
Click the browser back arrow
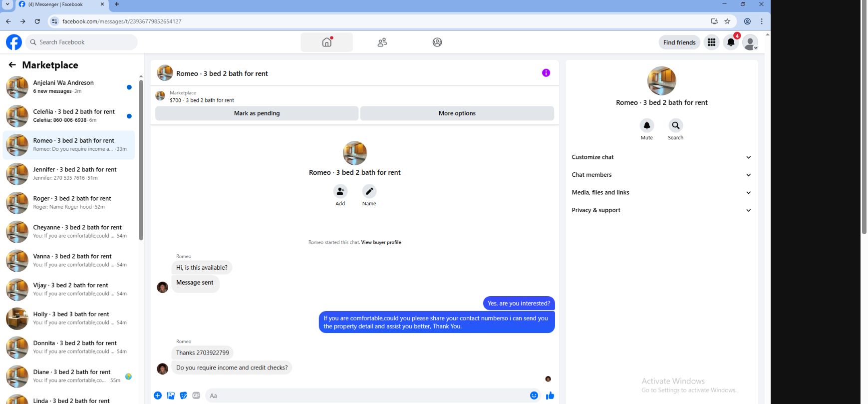point(8,21)
